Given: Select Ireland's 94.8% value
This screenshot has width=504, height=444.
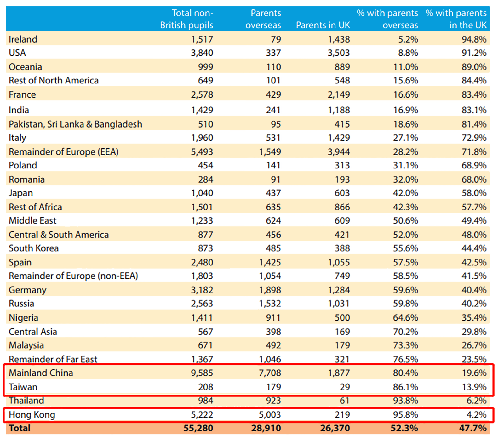Looking at the screenshot, I should click(x=474, y=39).
